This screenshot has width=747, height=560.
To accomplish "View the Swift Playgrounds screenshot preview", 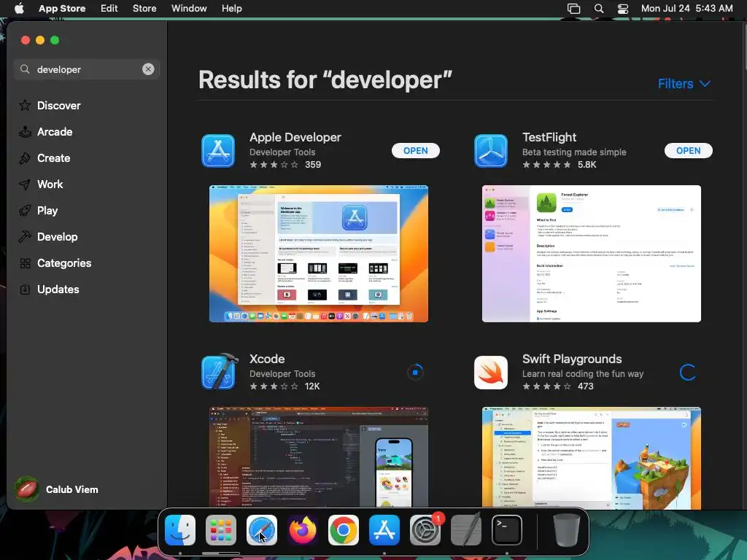I will tap(591, 457).
